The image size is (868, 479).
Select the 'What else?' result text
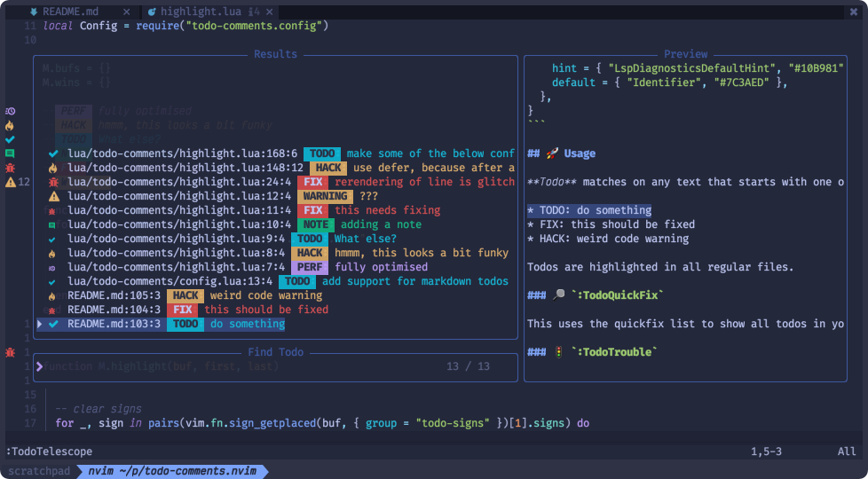(366, 239)
